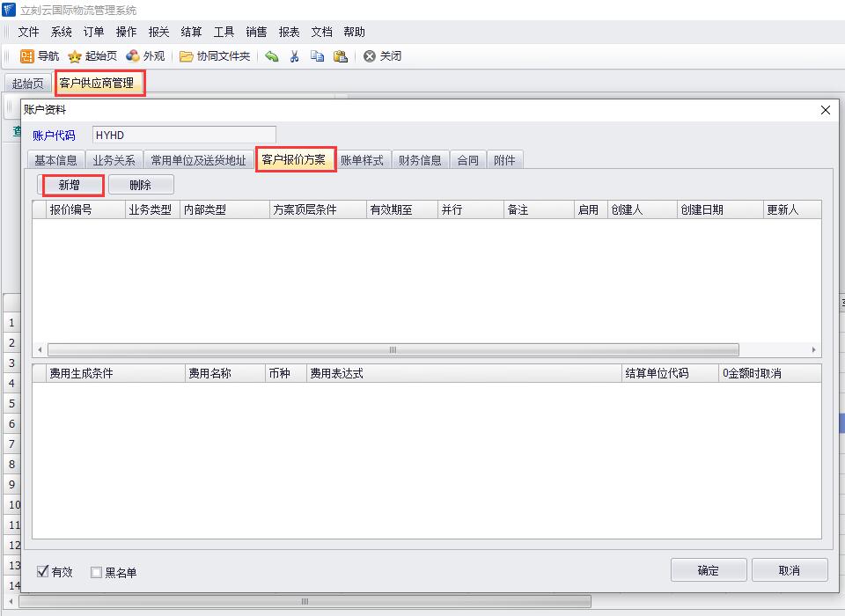Click the copy icon in toolbar
The height and width of the screenshot is (616, 845).
pyautogui.click(x=317, y=56)
